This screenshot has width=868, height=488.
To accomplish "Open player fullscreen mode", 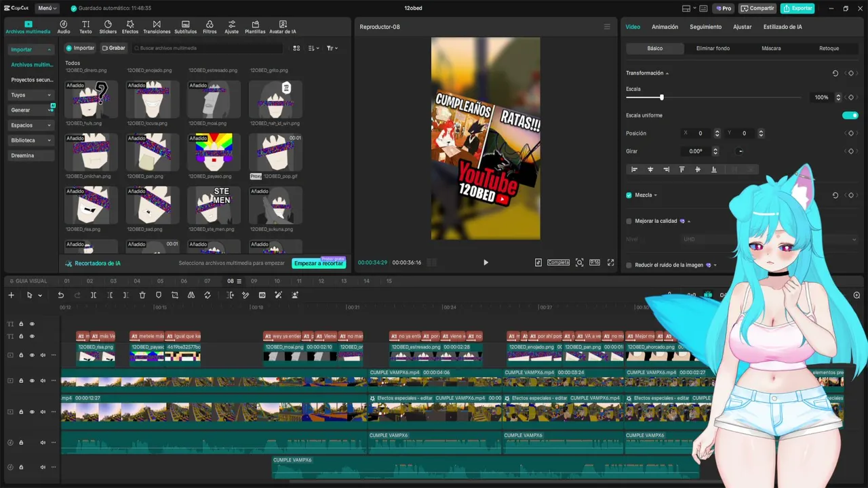I will [610, 262].
